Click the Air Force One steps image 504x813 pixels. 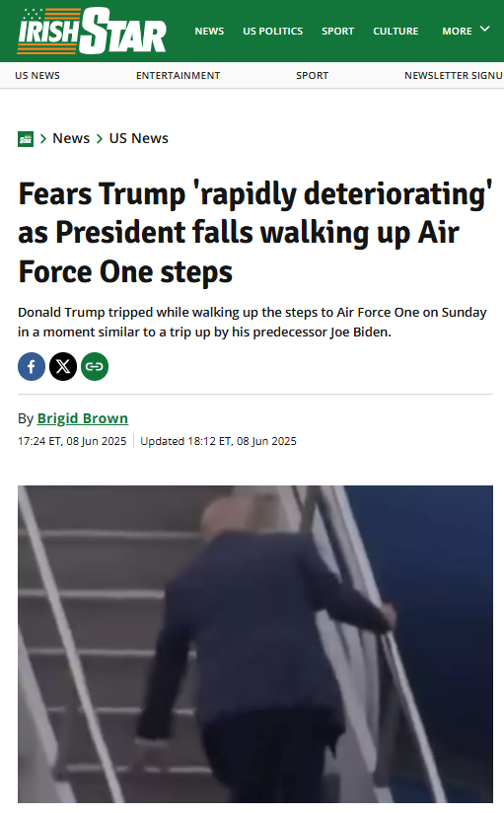pyautogui.click(x=255, y=644)
